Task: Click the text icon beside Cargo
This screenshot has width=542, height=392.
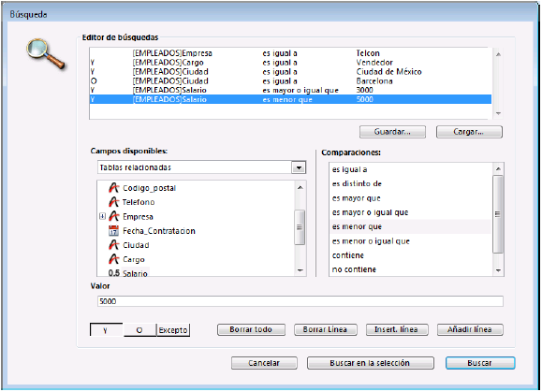Action: [x=113, y=259]
